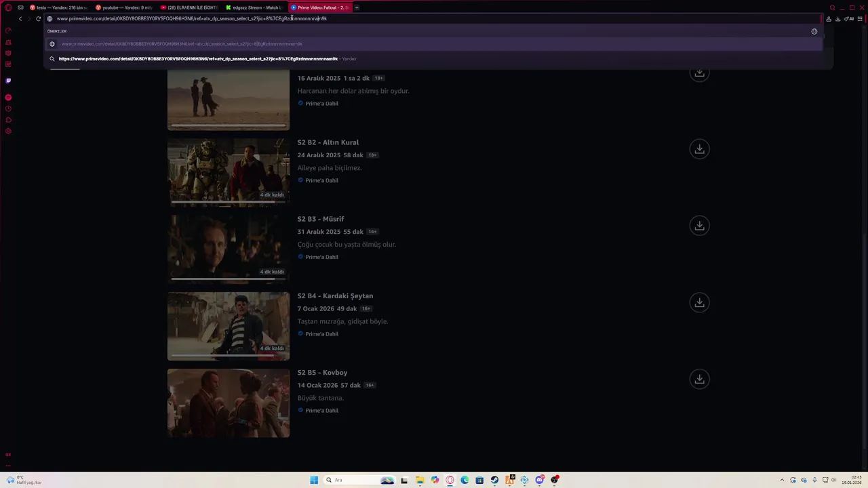Click "Taştan mızrağa, gidişat böyle." description
The width and height of the screenshot is (868, 488).
tap(342, 321)
